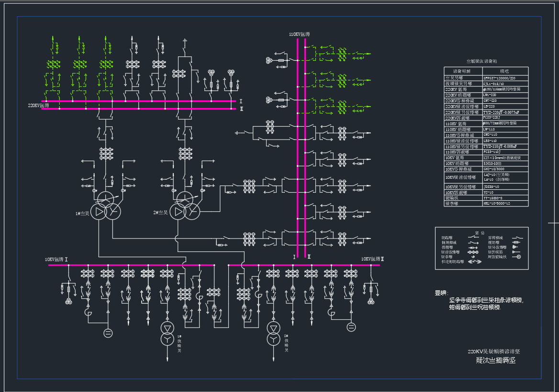
Task: Select the right compensator circle on 10KV bus II
Action: point(351,327)
